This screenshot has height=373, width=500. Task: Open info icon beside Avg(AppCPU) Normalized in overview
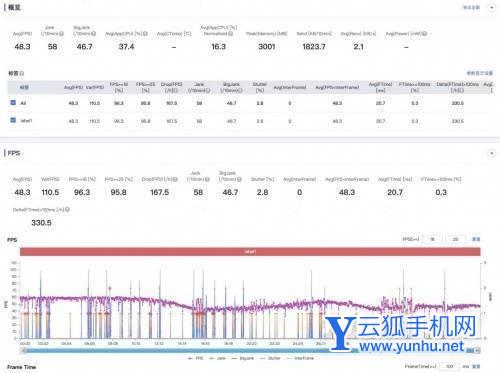coord(231,34)
